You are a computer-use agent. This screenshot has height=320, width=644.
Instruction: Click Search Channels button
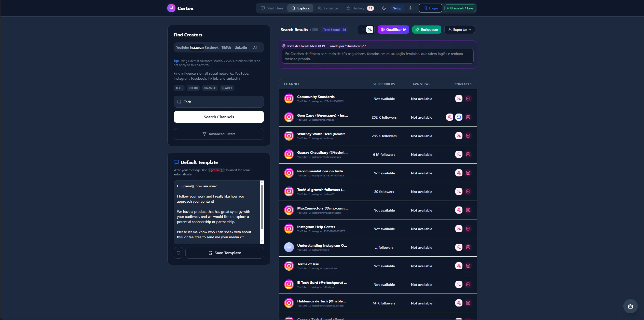219,117
